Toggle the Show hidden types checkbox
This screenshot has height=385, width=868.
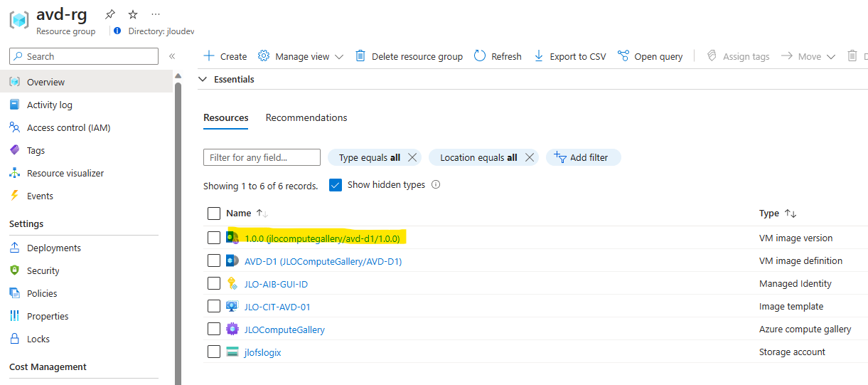point(336,185)
